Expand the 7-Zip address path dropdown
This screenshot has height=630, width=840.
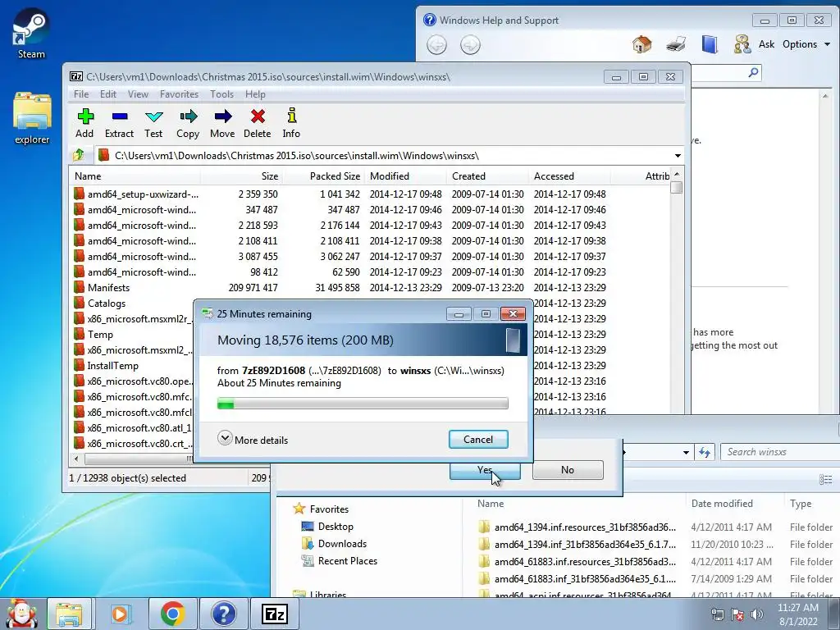pos(678,156)
